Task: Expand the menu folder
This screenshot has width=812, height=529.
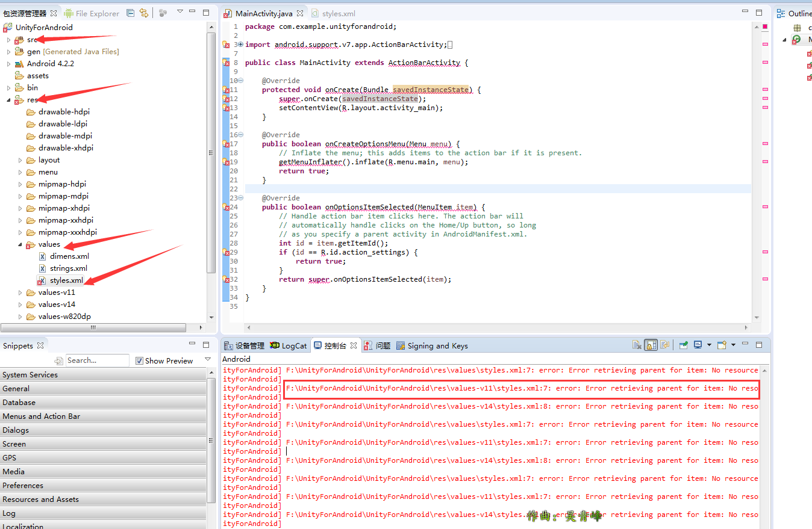Action: pos(20,172)
